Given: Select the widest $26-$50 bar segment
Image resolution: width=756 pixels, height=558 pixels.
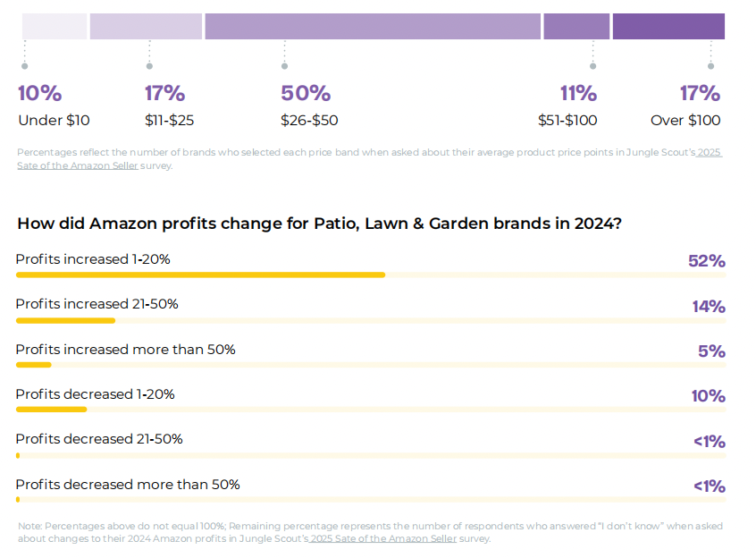Looking at the screenshot, I should [373, 27].
